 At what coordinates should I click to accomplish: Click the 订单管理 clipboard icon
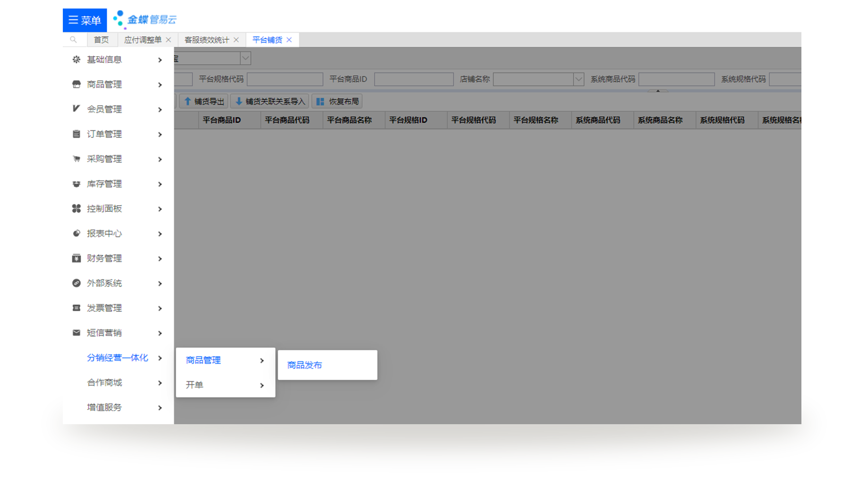click(76, 134)
